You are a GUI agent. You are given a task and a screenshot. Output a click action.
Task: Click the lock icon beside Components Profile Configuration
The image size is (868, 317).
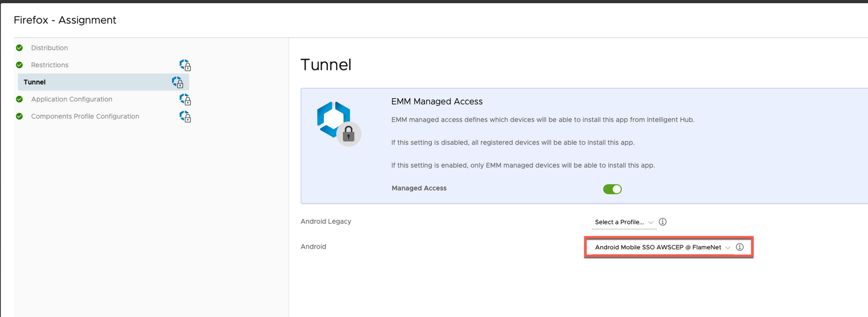coord(185,117)
